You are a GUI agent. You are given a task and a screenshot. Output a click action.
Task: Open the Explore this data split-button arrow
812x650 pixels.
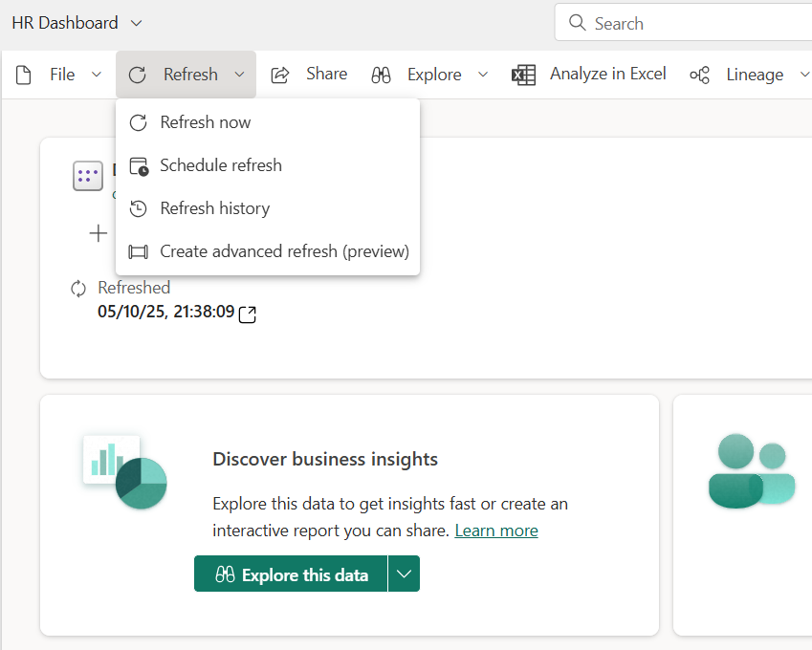coord(404,574)
